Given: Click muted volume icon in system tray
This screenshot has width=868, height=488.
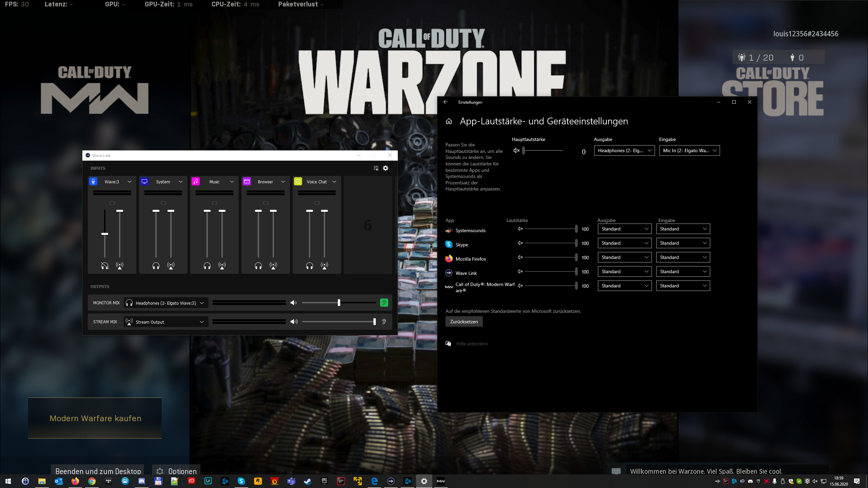Looking at the screenshot, I should click(x=815, y=481).
